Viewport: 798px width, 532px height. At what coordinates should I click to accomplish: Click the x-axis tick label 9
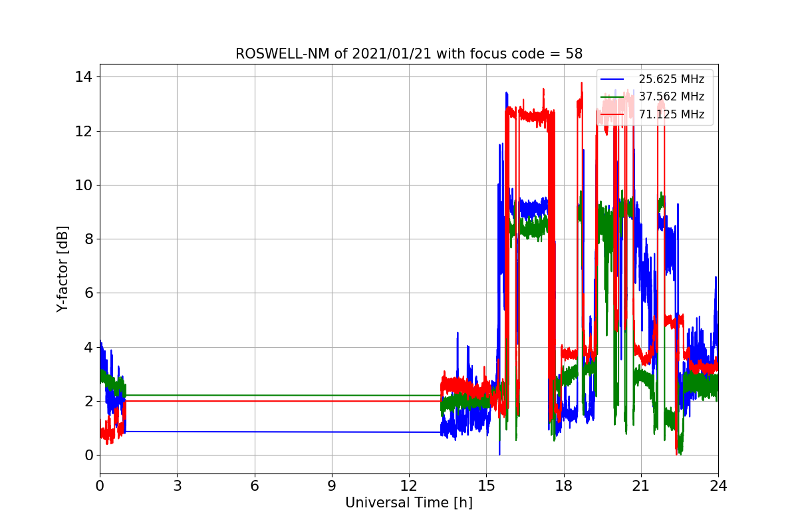pos(332,486)
